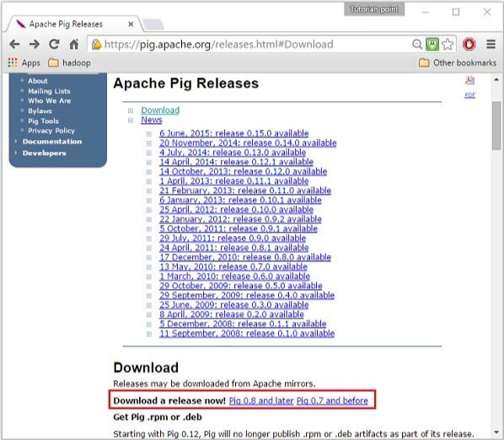The width and height of the screenshot is (504, 440).
Task: Open the Chrome hamburger menu
Action: [x=491, y=44]
